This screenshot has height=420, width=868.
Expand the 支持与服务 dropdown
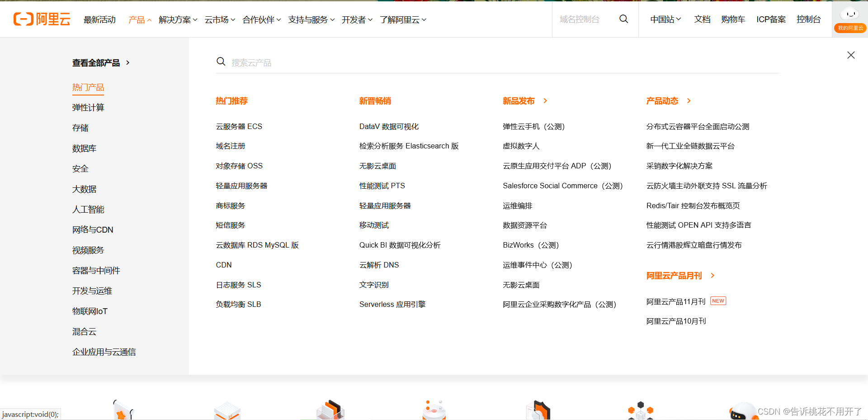click(x=311, y=20)
